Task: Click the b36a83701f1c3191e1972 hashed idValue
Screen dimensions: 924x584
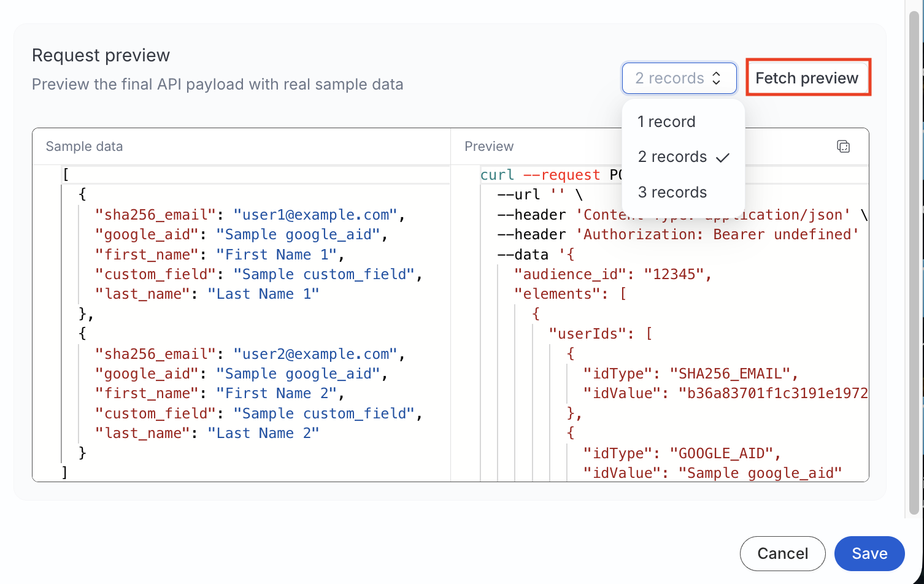Action: pyautogui.click(x=773, y=393)
